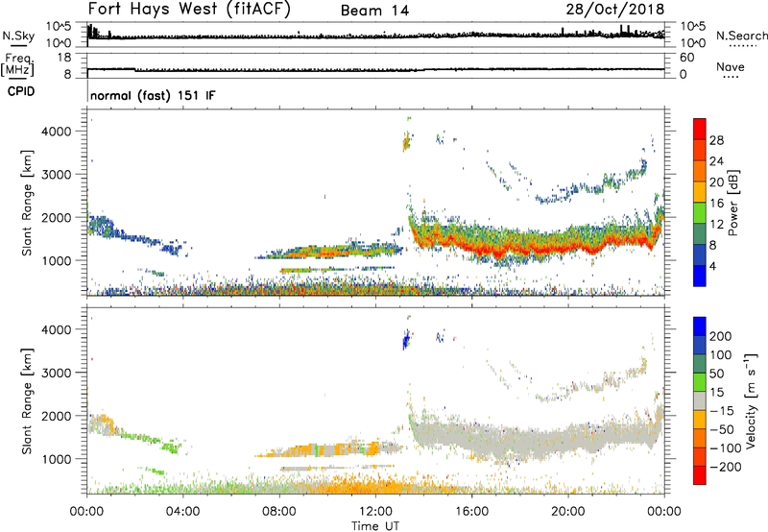This screenshot has height=532, width=768.
Task: Click the gray segment of velocity color bar
Action: (700, 400)
